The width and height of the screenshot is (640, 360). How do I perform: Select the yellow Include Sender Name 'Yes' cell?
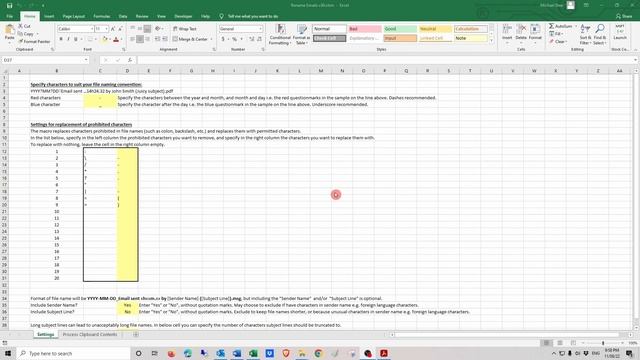click(127, 305)
